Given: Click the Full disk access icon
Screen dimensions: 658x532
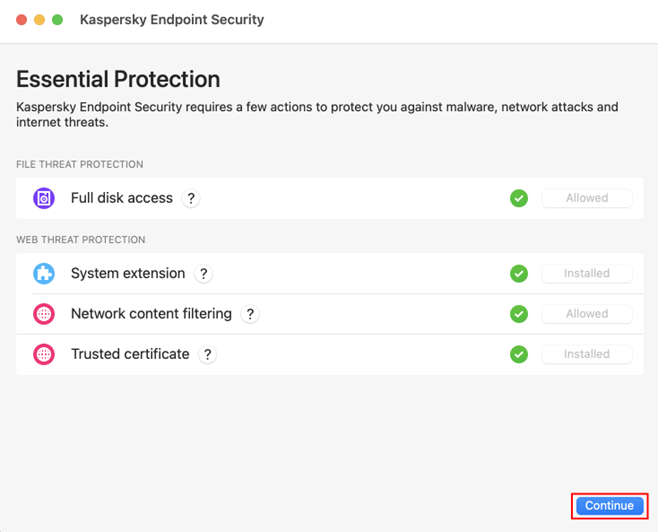Looking at the screenshot, I should click(x=44, y=198).
